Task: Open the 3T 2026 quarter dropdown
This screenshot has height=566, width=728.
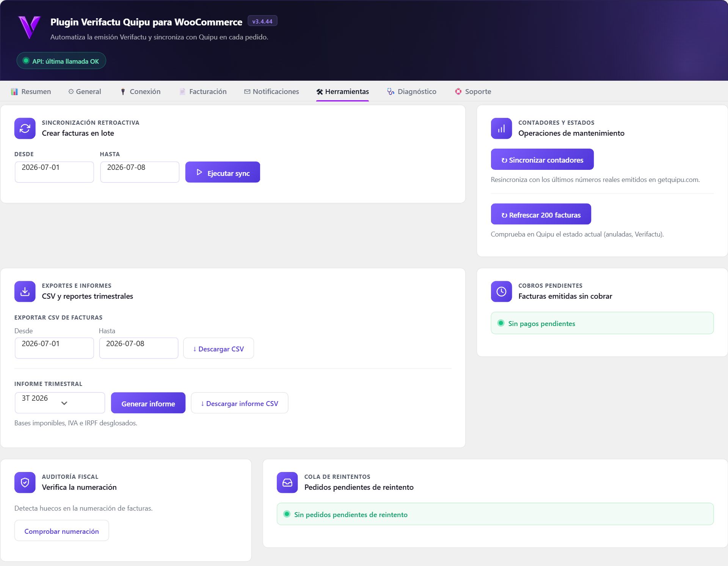Action: 60,403
